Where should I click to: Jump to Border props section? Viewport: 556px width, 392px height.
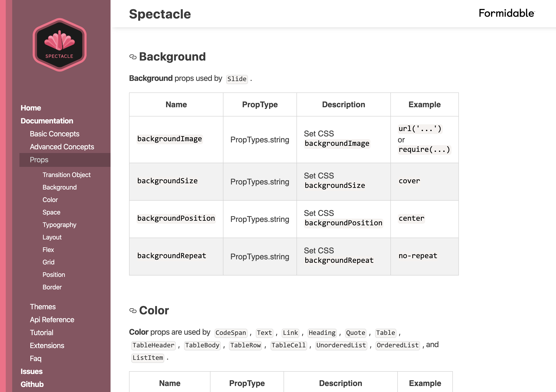(52, 287)
